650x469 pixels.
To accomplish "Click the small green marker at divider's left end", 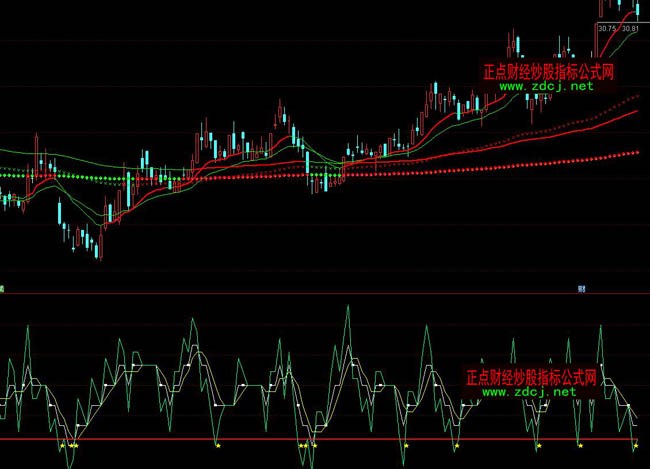I will coord(3,288).
